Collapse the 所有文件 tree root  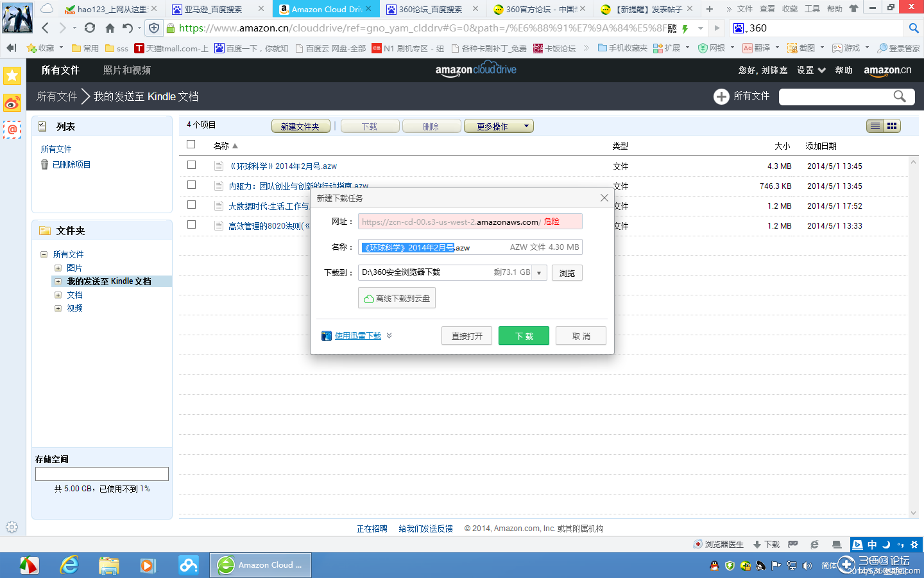(x=44, y=254)
